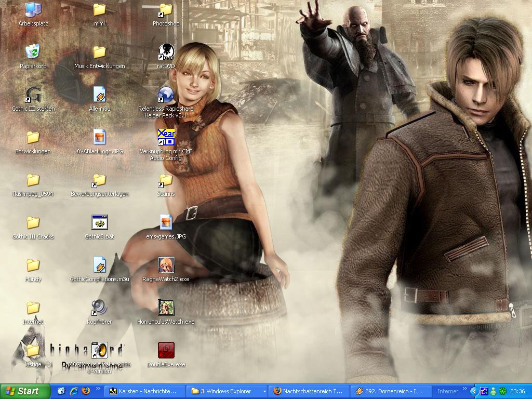Click the Firefox quick launch icon
This screenshot has width=532, height=399.
tap(86, 391)
